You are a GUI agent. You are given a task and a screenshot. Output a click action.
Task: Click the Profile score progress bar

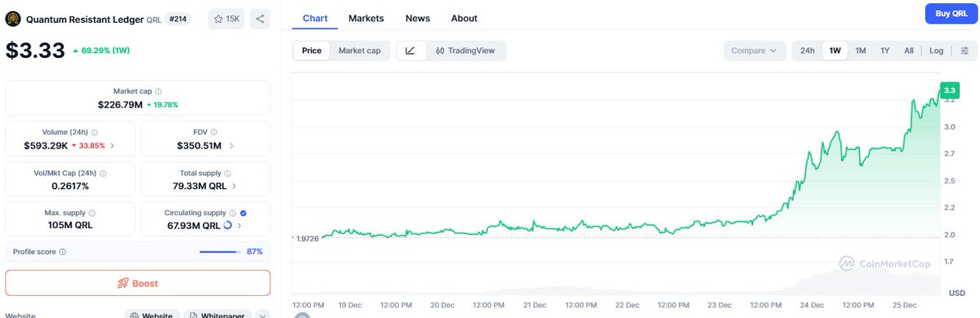pos(220,252)
